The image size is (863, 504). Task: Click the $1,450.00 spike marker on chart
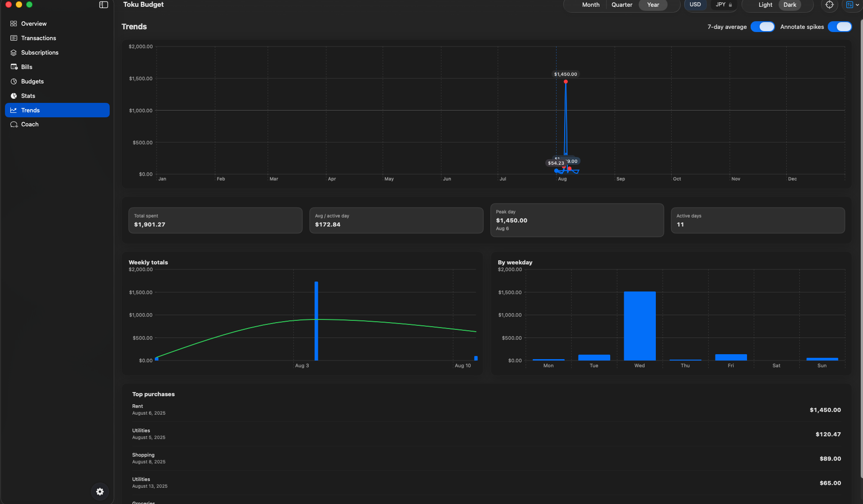(566, 82)
